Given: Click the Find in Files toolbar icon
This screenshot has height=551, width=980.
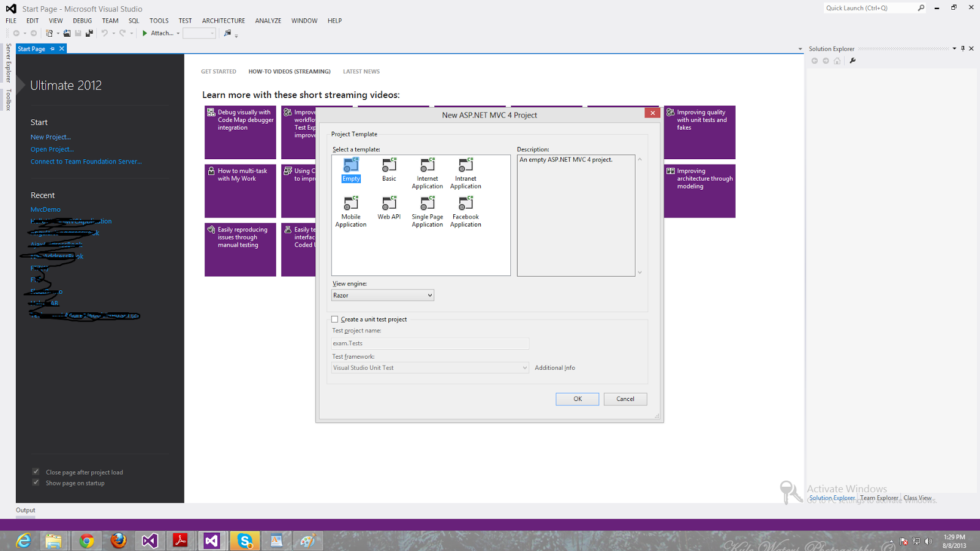Looking at the screenshot, I should [228, 33].
